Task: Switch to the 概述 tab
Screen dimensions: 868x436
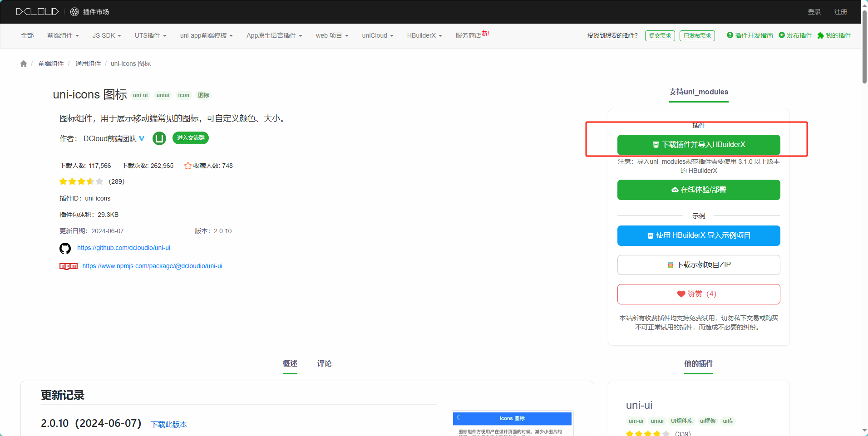Action: click(290, 363)
